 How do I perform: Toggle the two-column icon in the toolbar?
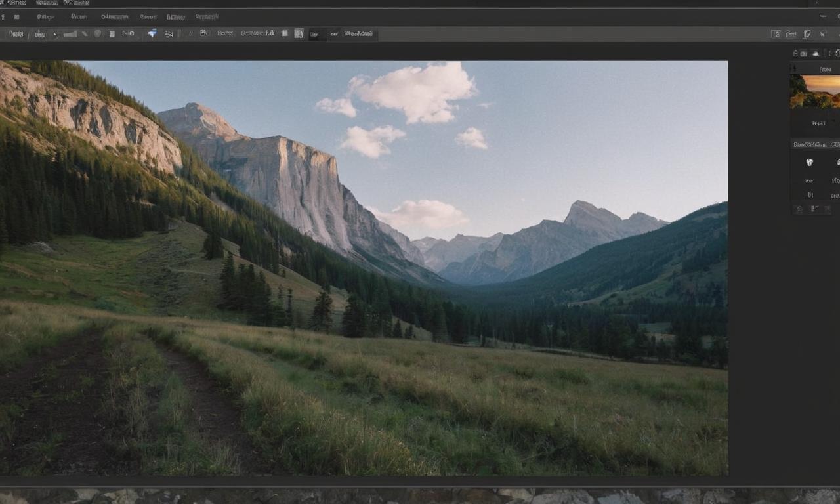(285, 33)
